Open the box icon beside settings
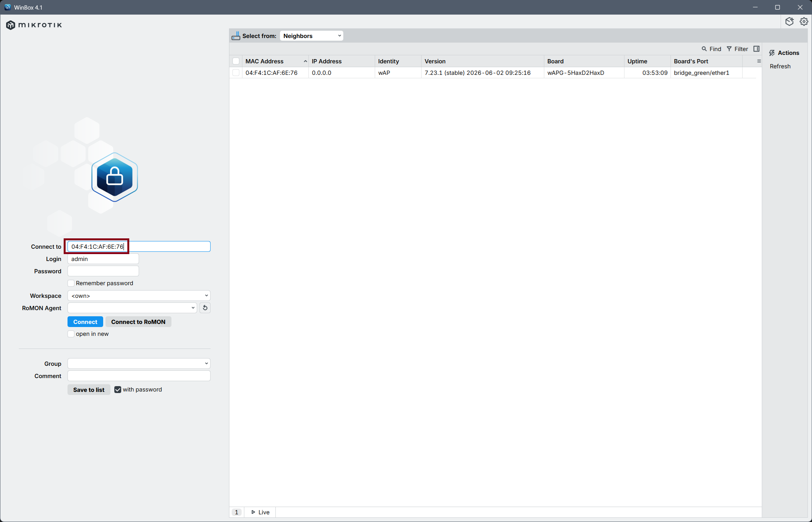812x522 pixels. pos(789,21)
